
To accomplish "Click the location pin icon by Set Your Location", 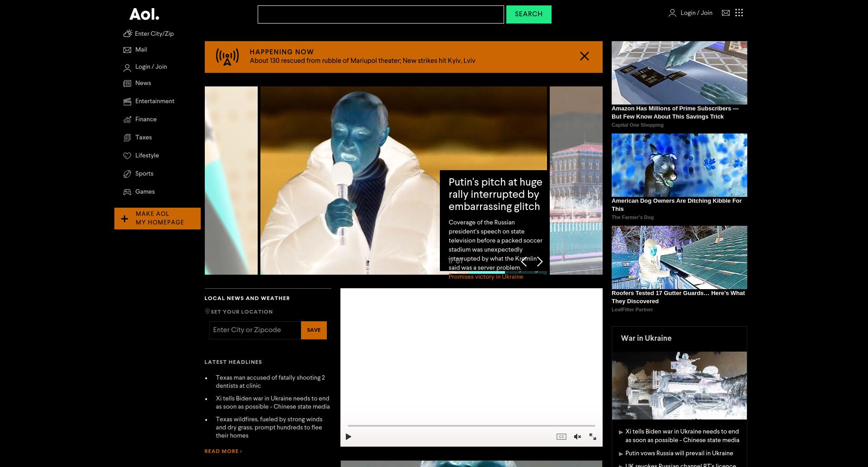I will [207, 311].
